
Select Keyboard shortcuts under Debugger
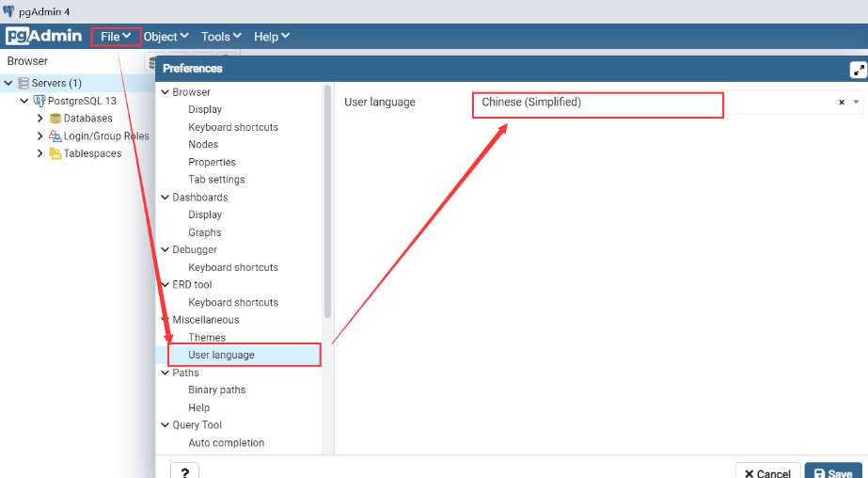pos(233,267)
